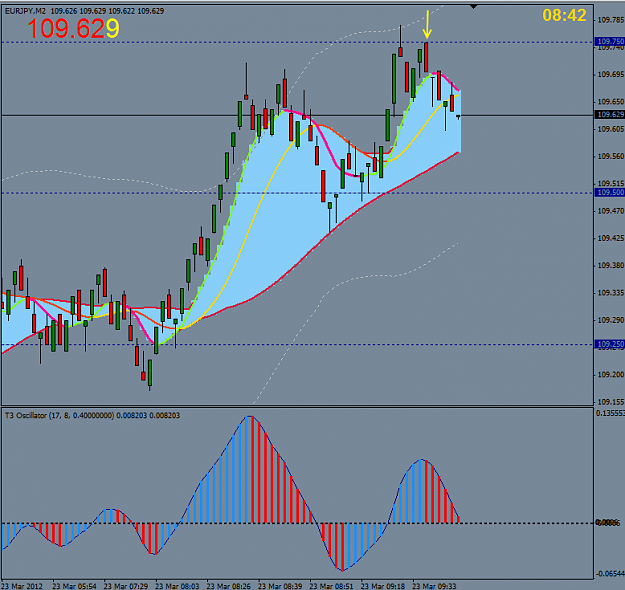
Task: Select the blue 109.500 level label
Action: point(610,193)
